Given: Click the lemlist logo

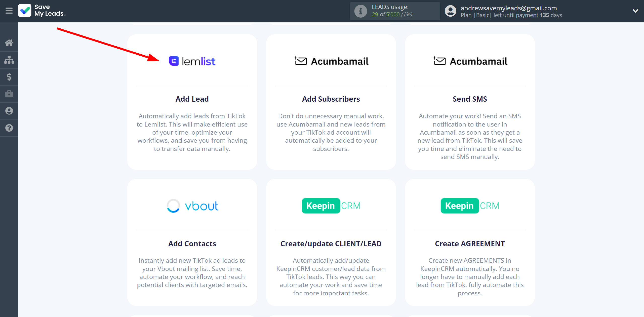Looking at the screenshot, I should (x=192, y=61).
